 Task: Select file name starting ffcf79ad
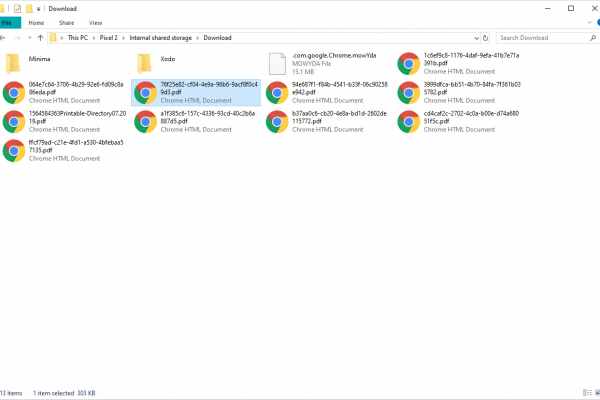tap(76, 146)
